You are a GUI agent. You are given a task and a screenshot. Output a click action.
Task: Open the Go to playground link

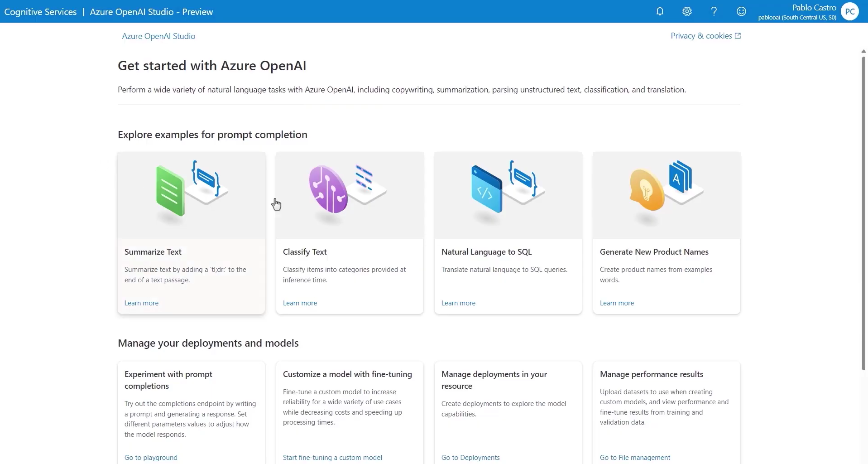click(151, 458)
